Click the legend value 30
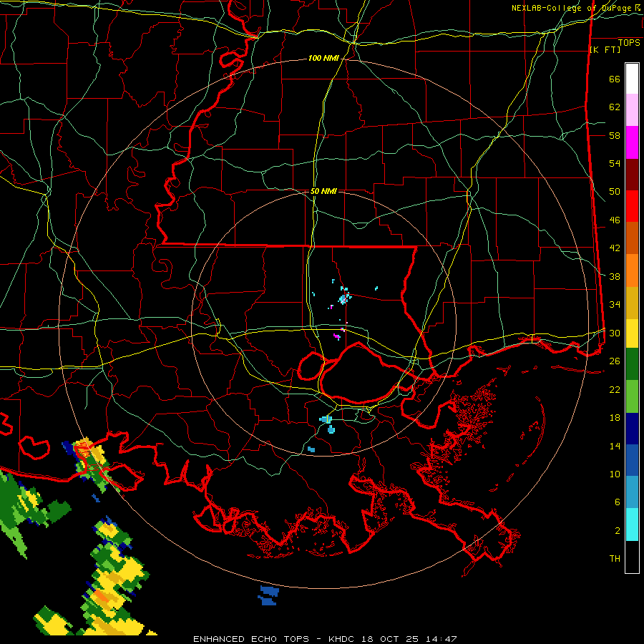 click(615, 333)
